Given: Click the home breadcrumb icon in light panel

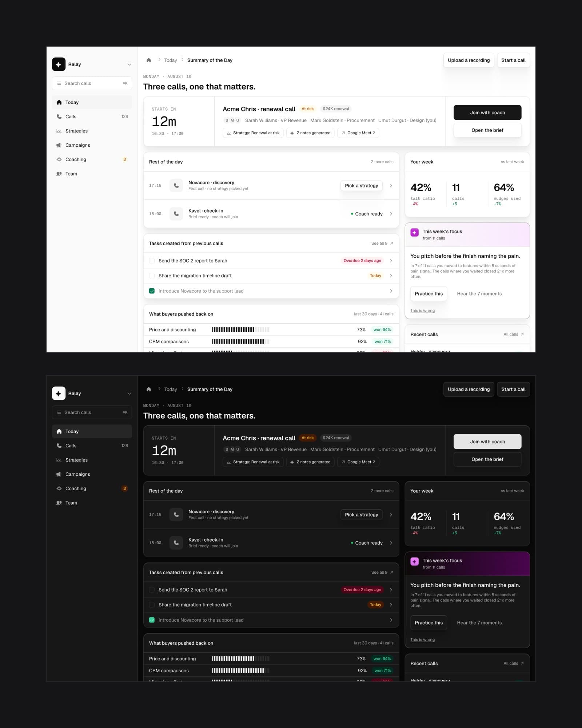Looking at the screenshot, I should click(x=149, y=60).
